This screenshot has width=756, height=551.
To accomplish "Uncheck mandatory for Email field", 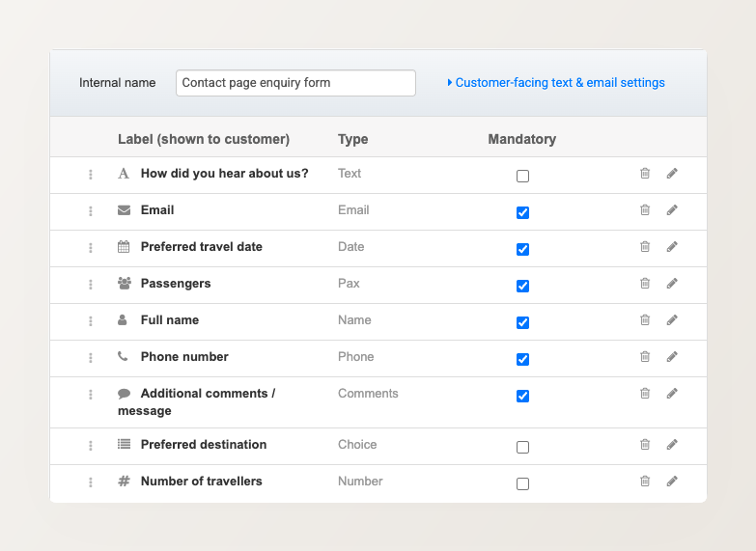I will (x=522, y=212).
